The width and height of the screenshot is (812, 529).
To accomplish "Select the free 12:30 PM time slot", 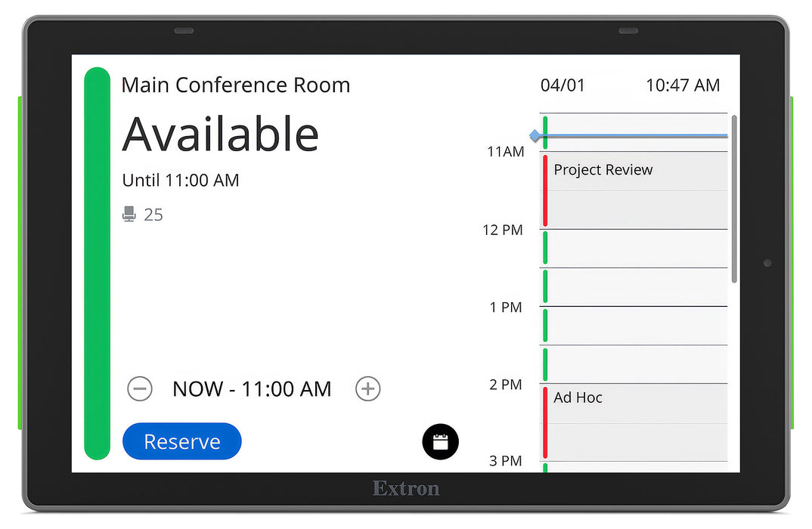I will point(634,286).
